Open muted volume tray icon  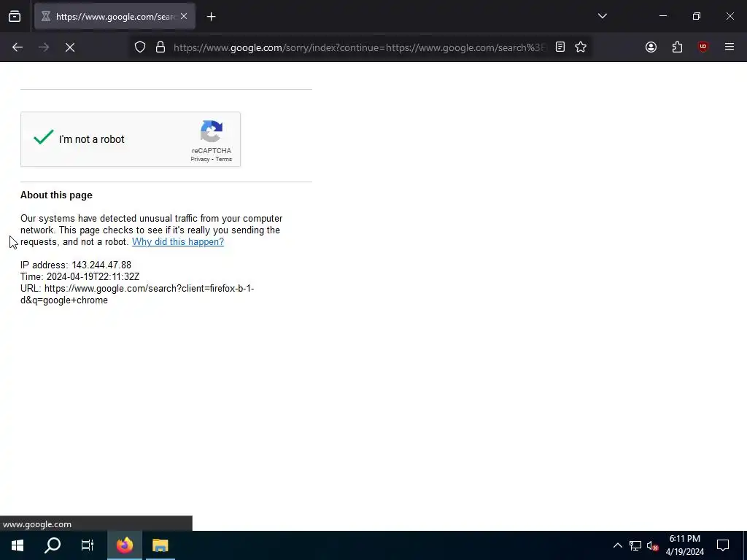tap(652, 545)
